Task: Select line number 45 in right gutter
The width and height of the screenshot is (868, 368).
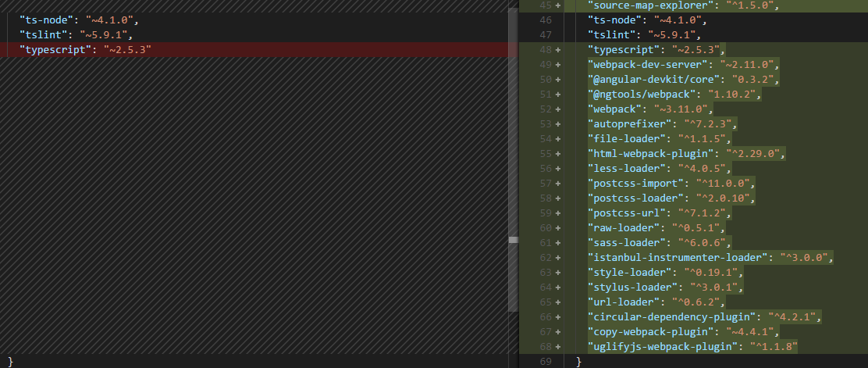Action: (545, 5)
